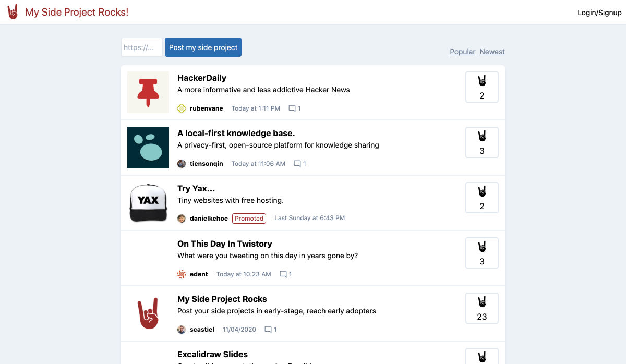This screenshot has width=626, height=364.
Task: Open the YAX hat thumbnail
Action: [x=148, y=203]
